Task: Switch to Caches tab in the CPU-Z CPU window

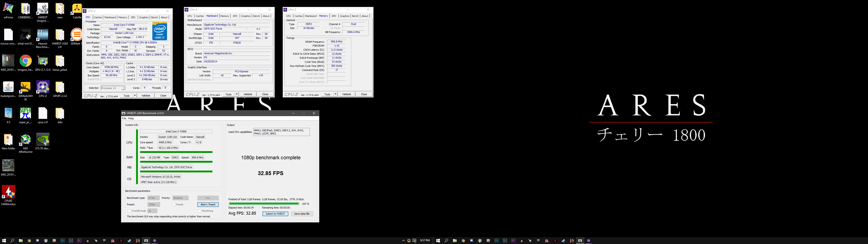Action: [x=98, y=17]
